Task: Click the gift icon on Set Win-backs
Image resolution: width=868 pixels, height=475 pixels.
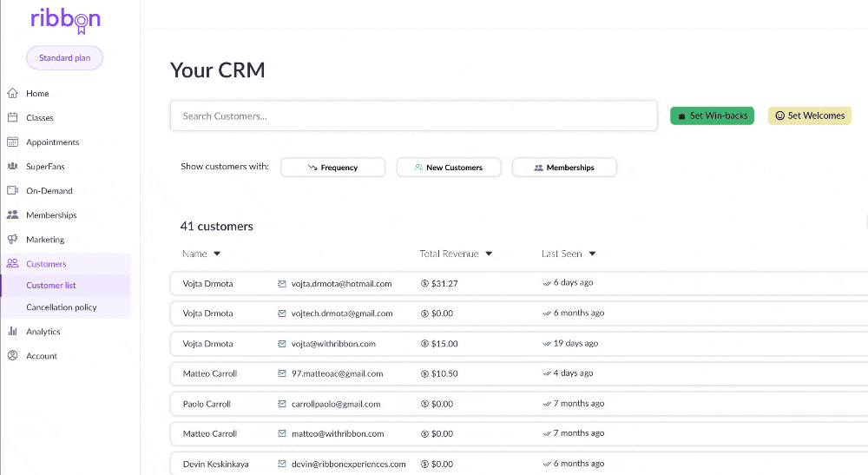Action: tap(682, 116)
